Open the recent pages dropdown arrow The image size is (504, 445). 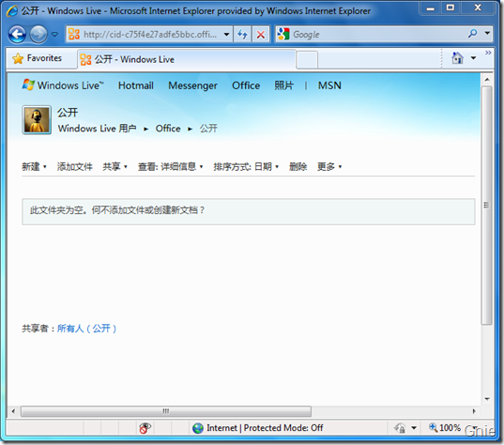click(x=55, y=34)
